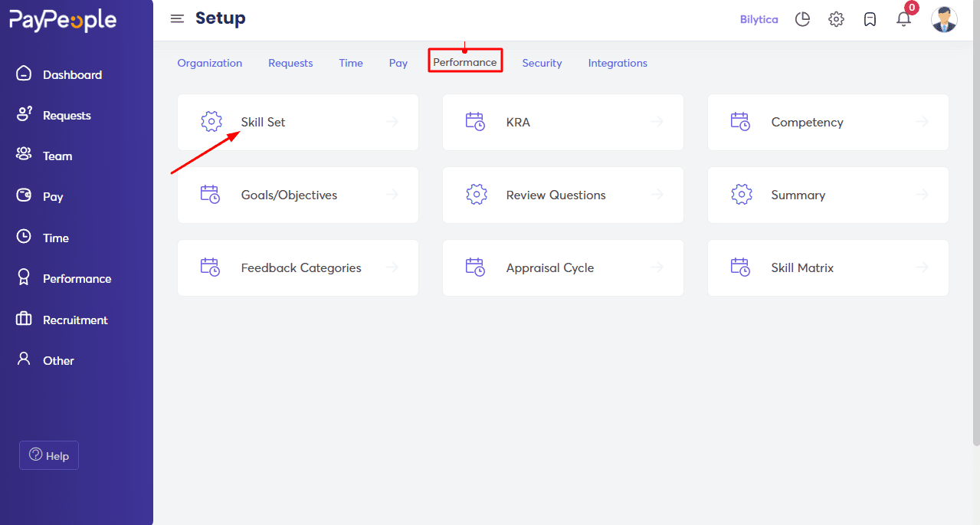Switch to the Requests setup tab
Image resolution: width=980 pixels, height=525 pixels.
pyautogui.click(x=290, y=63)
